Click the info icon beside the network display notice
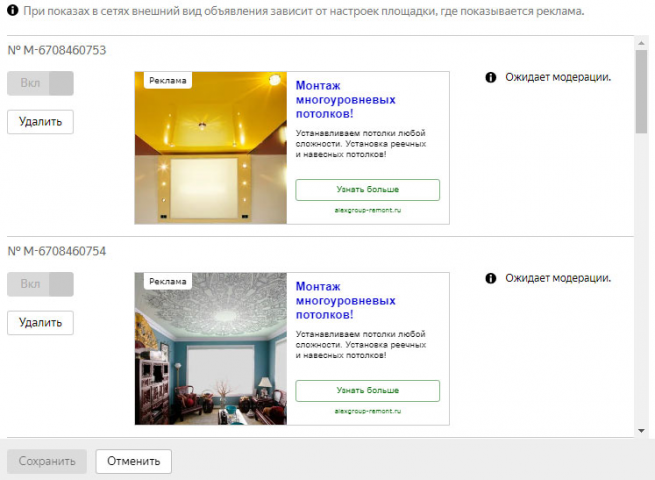Screen dimensions: 655x480 (x=13, y=10)
